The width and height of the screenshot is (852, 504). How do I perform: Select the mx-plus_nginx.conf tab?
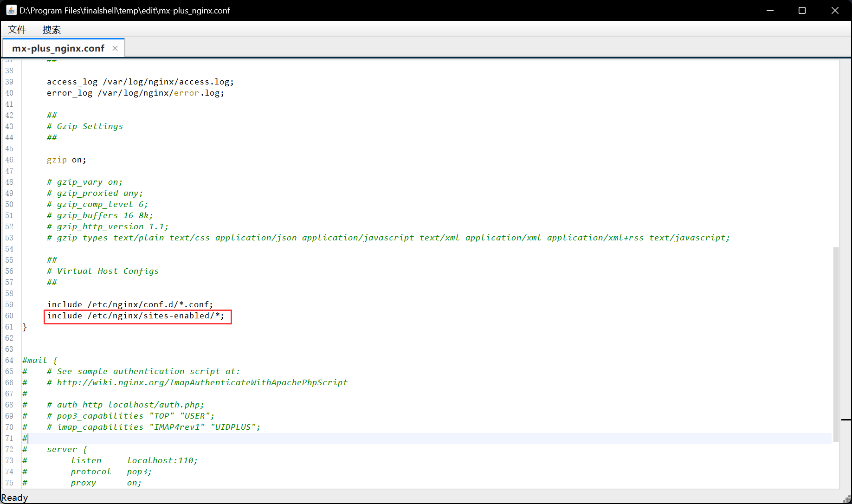pos(58,48)
